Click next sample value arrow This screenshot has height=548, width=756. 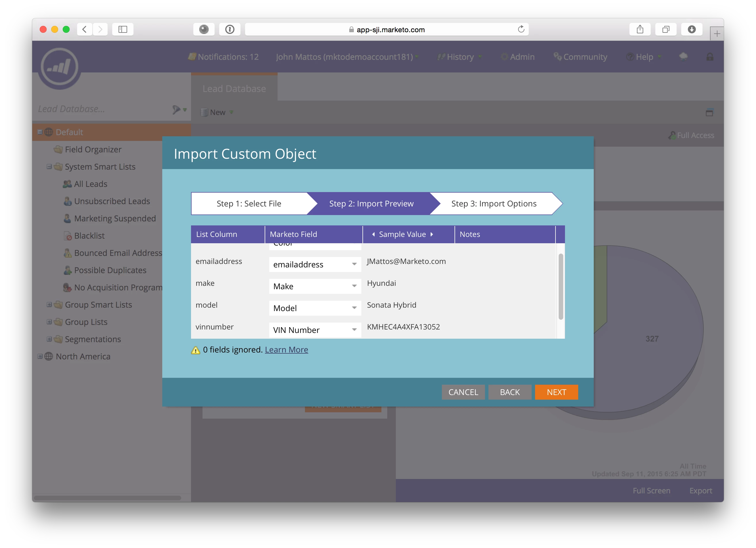(432, 234)
